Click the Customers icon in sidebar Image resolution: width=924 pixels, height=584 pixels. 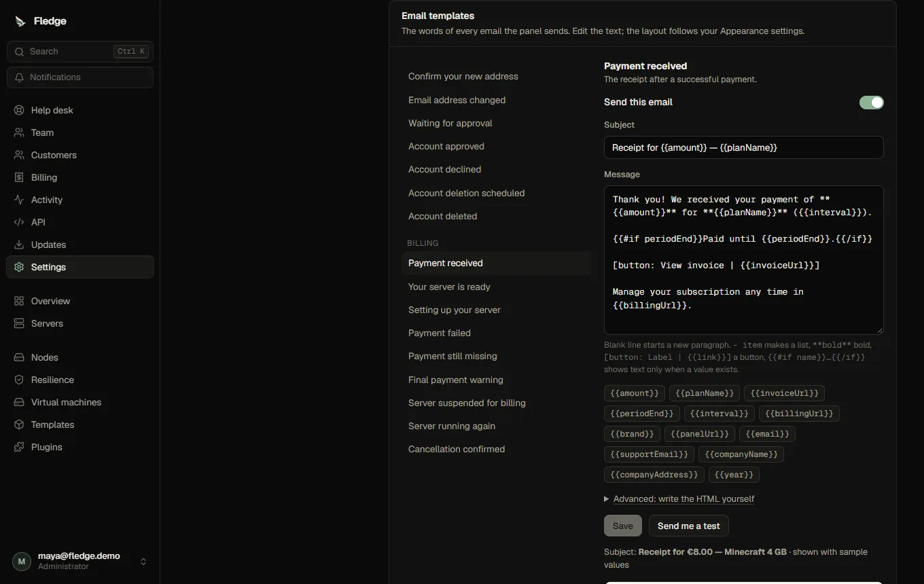point(19,155)
